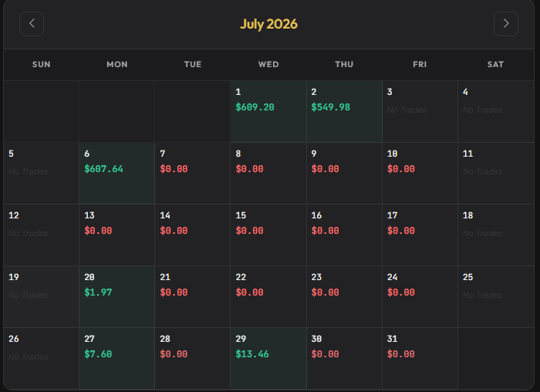
Task: Open July 30 day cell
Action: click(344, 359)
